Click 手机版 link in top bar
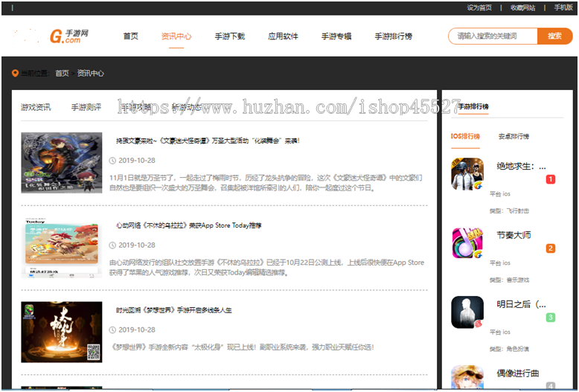This screenshot has width=579, height=392. (x=563, y=7)
